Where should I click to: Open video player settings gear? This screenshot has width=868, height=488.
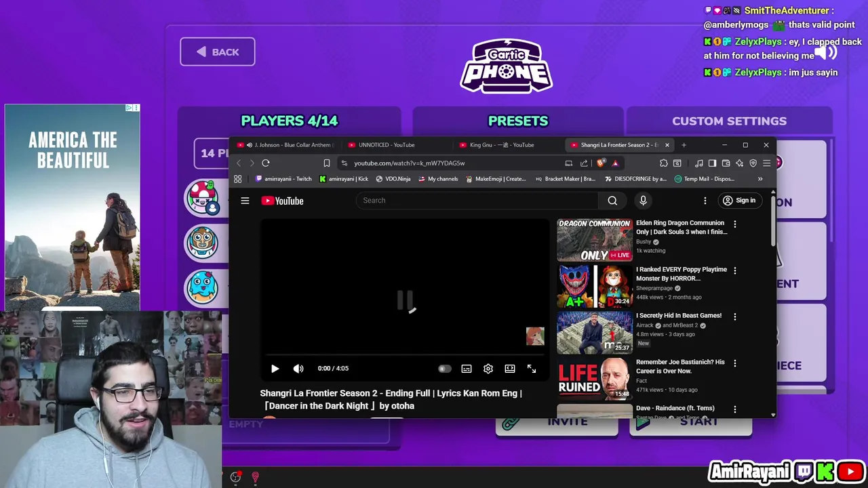[488, 369]
